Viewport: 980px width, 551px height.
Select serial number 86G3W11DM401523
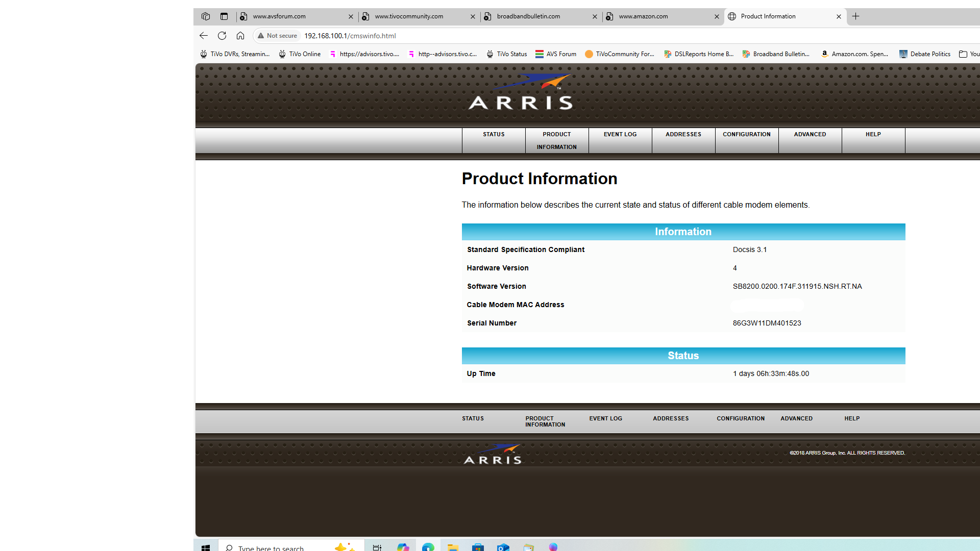[767, 323]
